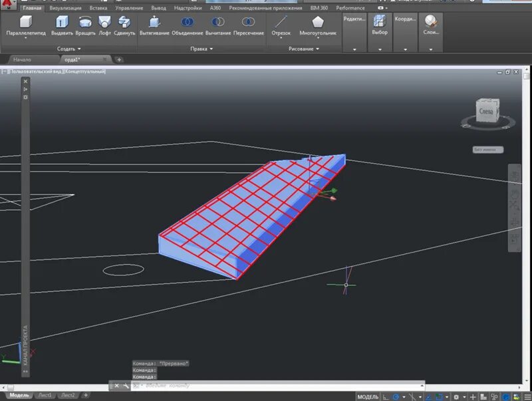Click the plus icon in status bar

point(473,396)
